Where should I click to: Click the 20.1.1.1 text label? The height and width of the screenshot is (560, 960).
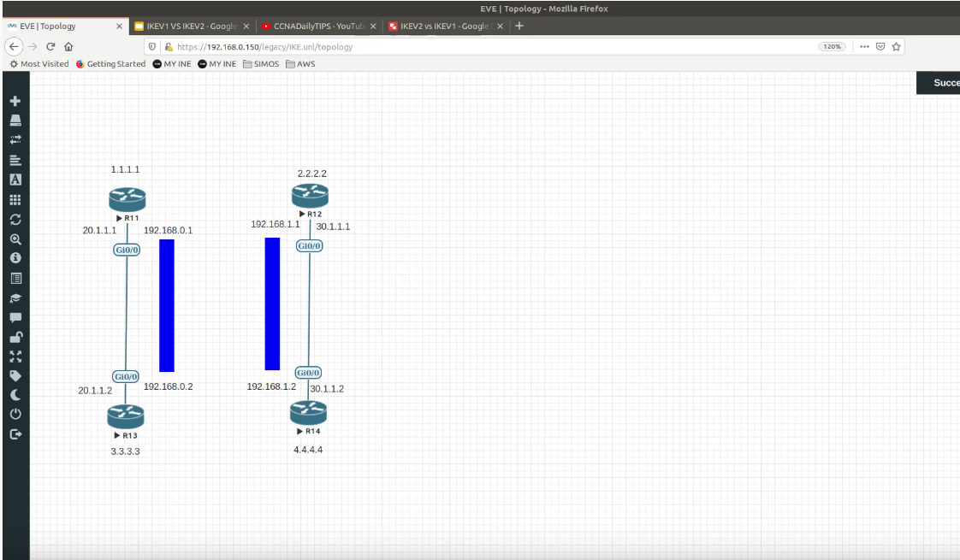(x=99, y=231)
